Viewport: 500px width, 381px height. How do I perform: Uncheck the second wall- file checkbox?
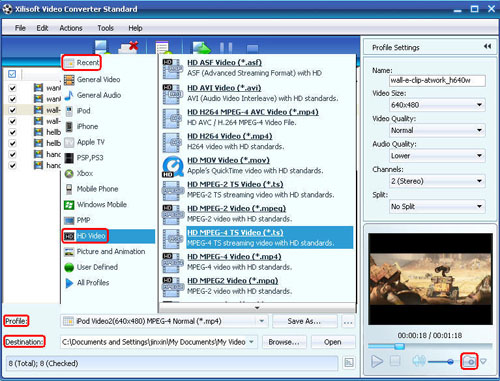pyautogui.click(x=12, y=121)
